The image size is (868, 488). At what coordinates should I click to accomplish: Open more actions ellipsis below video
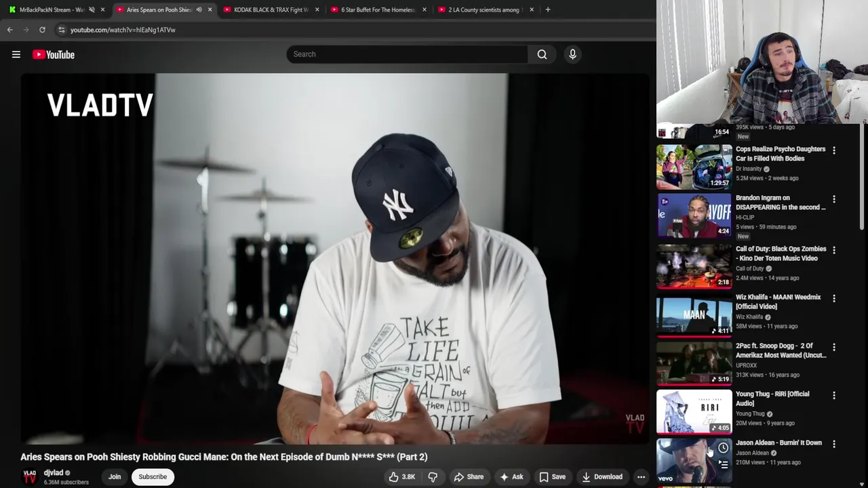pos(641,476)
